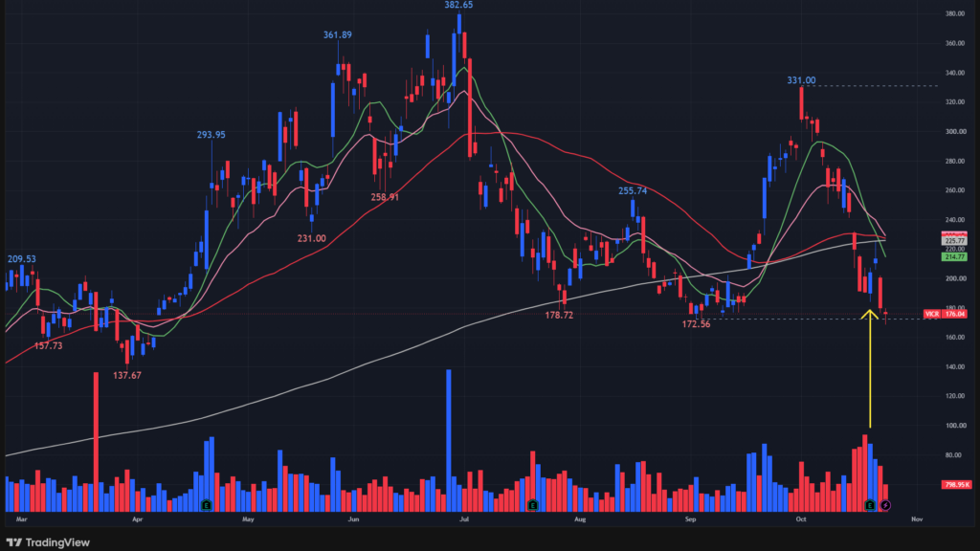Viewport: 980px width, 551px height.
Task: Click 160.00 on the price axis
Action: point(954,337)
